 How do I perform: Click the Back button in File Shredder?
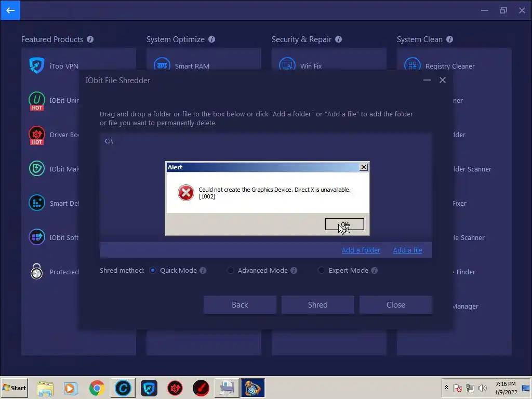[x=240, y=304]
